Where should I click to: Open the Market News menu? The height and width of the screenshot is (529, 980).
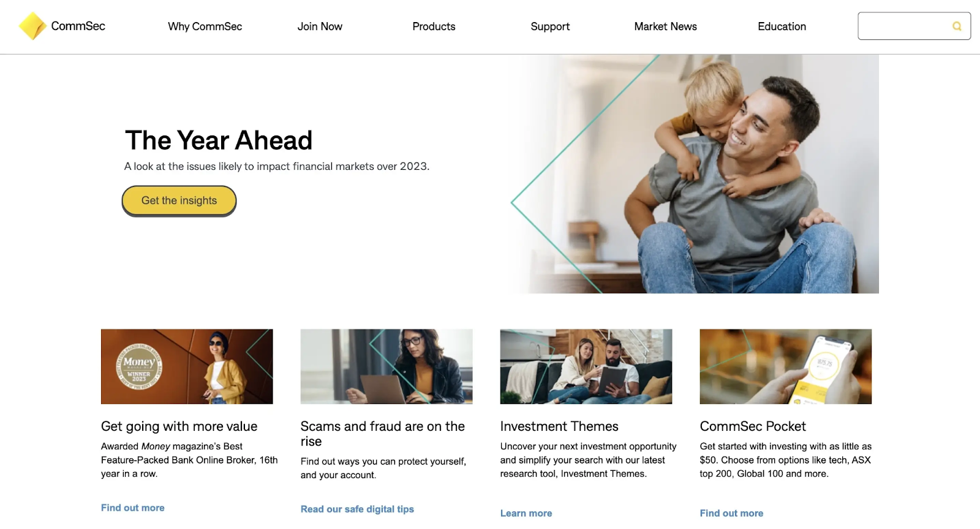point(665,26)
